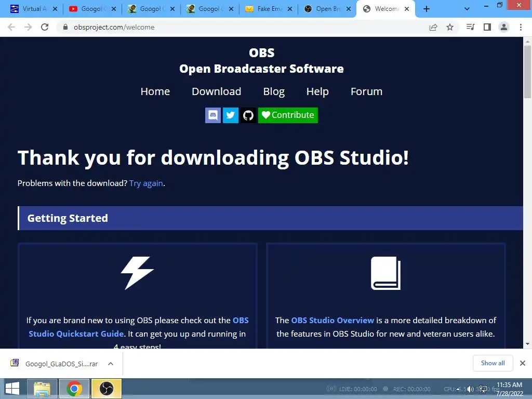The width and height of the screenshot is (532, 399).
Task: Click the share page icon
Action: pyautogui.click(x=433, y=27)
